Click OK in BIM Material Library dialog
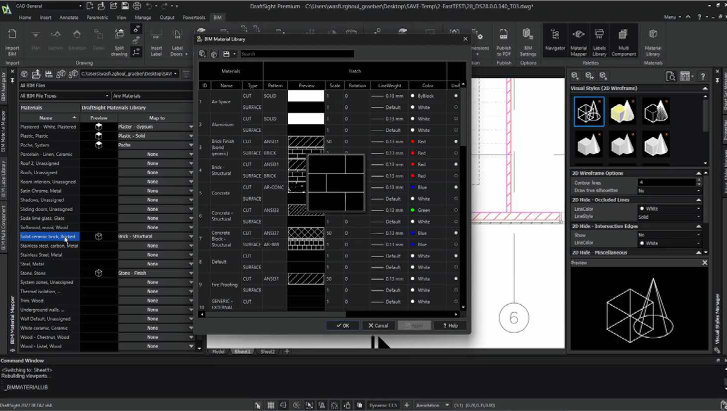Image resolution: width=727 pixels, height=411 pixels. pos(343,326)
